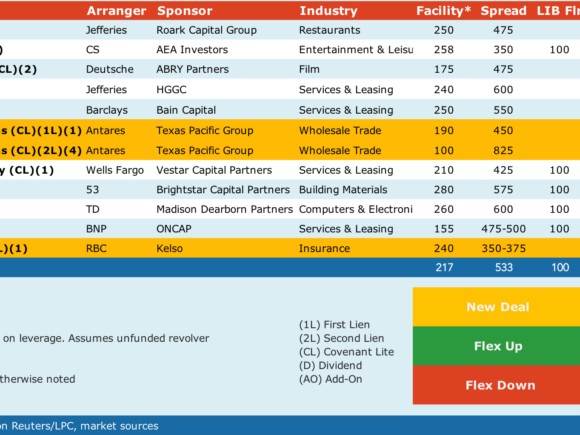
Task: Click the AEA Investors sponsor cell
Action: point(192,50)
